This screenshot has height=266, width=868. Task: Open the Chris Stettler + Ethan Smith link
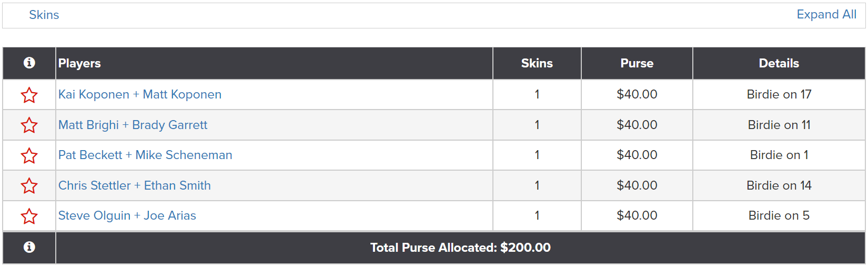[x=135, y=185]
